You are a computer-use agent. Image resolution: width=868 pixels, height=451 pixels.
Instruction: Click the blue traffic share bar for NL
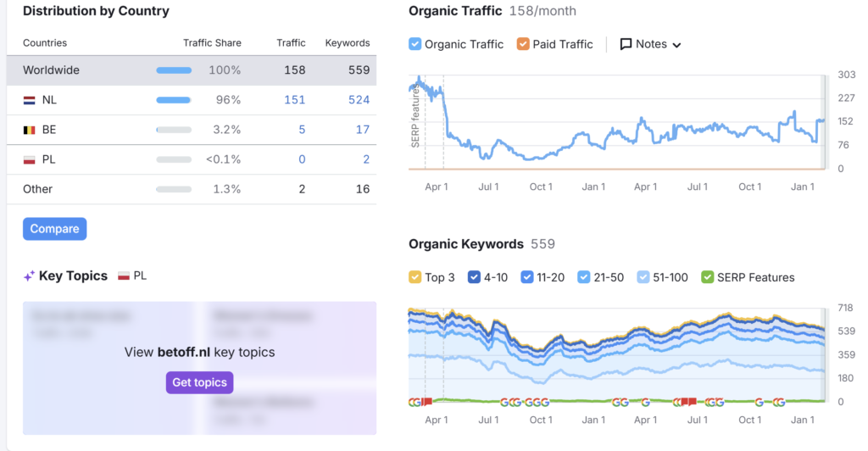(173, 100)
